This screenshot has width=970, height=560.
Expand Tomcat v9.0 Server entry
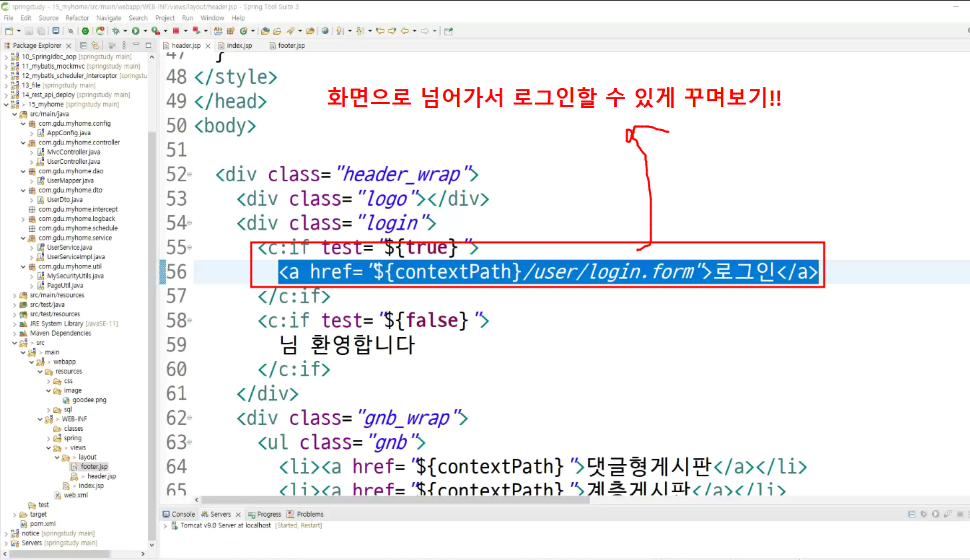point(165,526)
